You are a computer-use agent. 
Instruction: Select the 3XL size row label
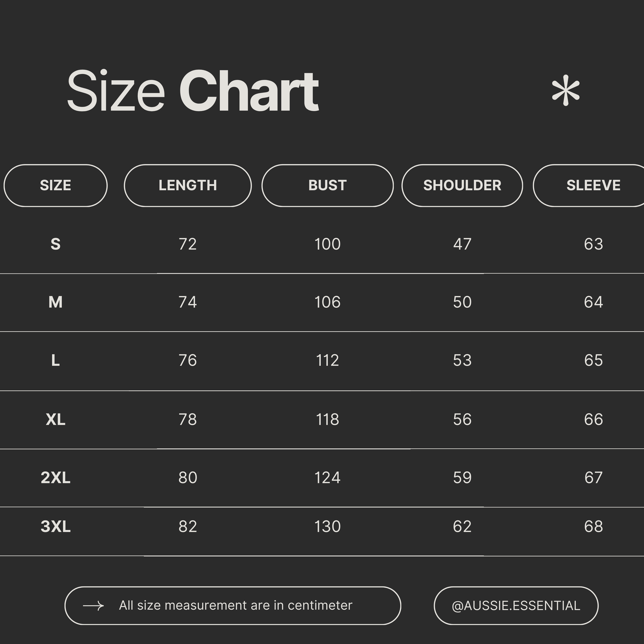click(55, 526)
